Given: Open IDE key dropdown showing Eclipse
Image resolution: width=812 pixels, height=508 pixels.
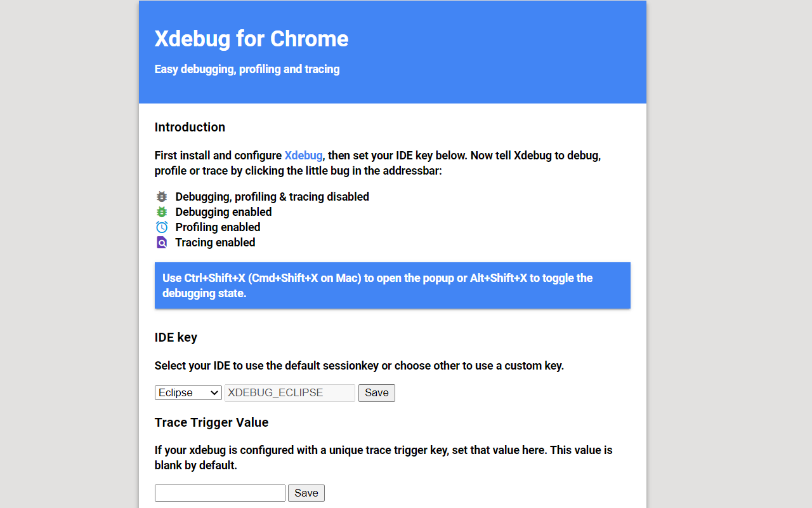Looking at the screenshot, I should pos(188,392).
